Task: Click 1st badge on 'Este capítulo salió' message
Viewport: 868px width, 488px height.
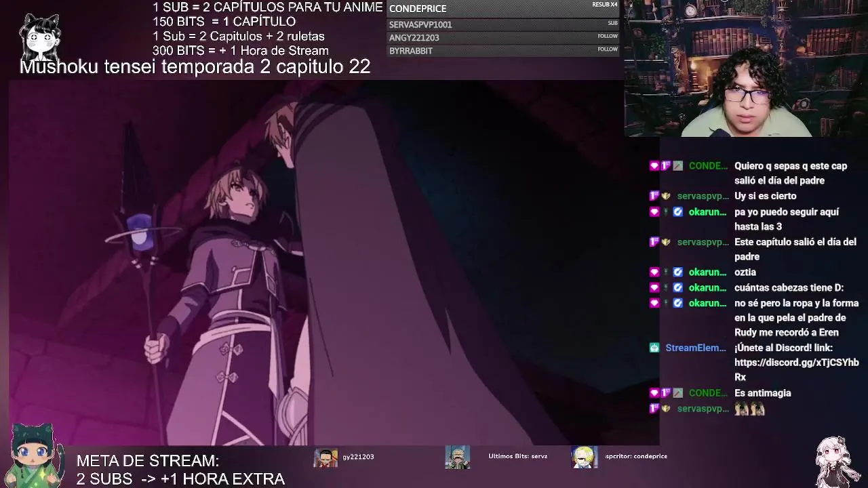Action: [654, 242]
